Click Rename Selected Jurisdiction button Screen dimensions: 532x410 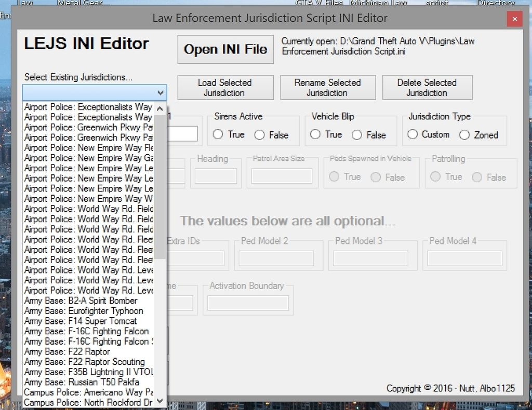pos(327,88)
